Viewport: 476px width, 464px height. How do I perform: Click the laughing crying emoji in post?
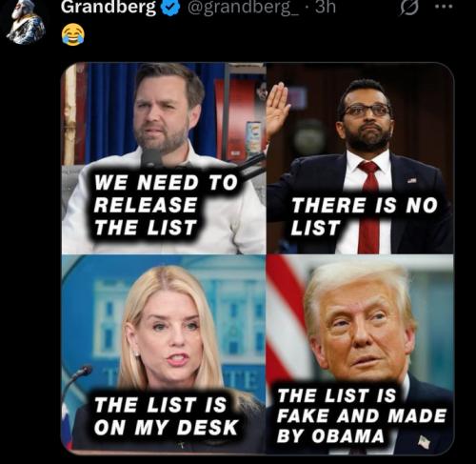(x=73, y=35)
